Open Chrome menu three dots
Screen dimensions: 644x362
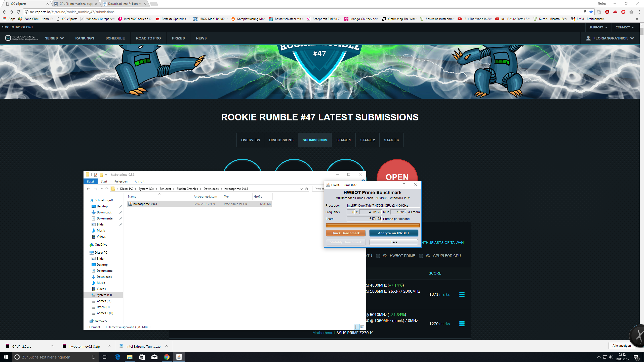coord(639,12)
